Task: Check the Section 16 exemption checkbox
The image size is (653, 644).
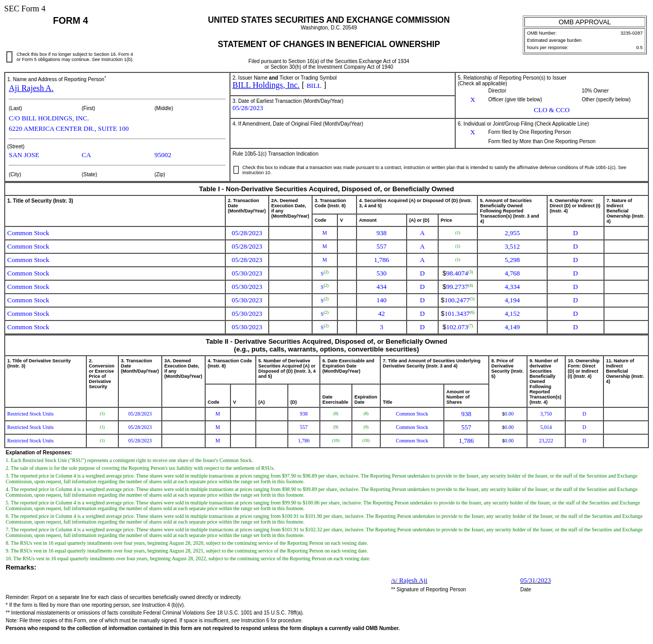Action: tap(9, 56)
